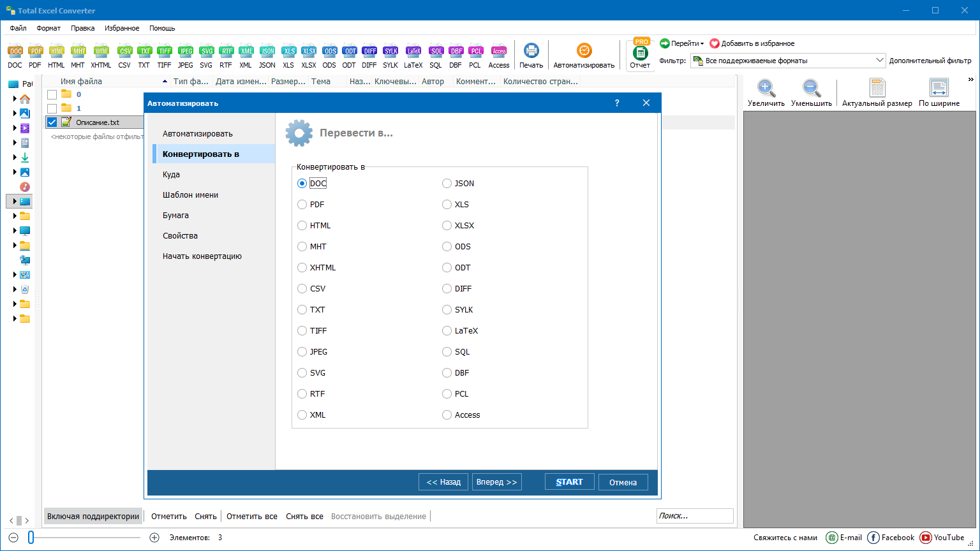Open the Формат menu

[x=48, y=28]
